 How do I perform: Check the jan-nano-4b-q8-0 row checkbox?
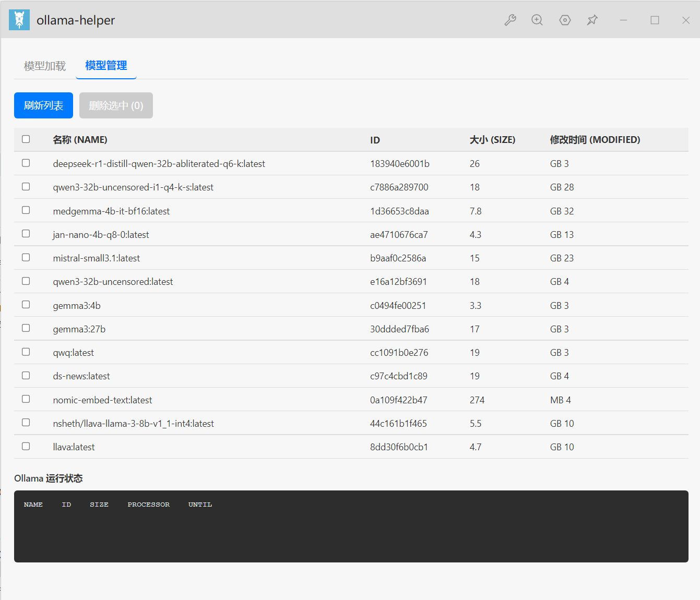[26, 234]
